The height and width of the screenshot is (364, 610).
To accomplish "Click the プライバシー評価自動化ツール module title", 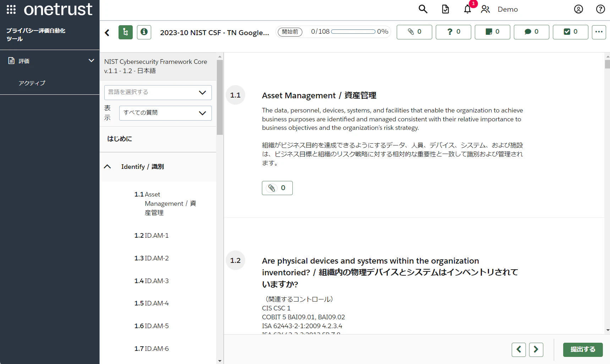I will (x=36, y=35).
